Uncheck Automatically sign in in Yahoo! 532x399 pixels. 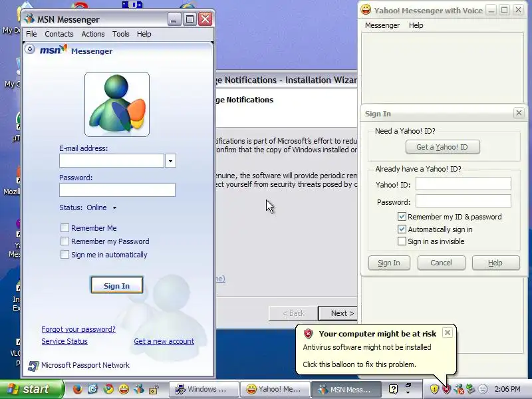pyautogui.click(x=402, y=229)
